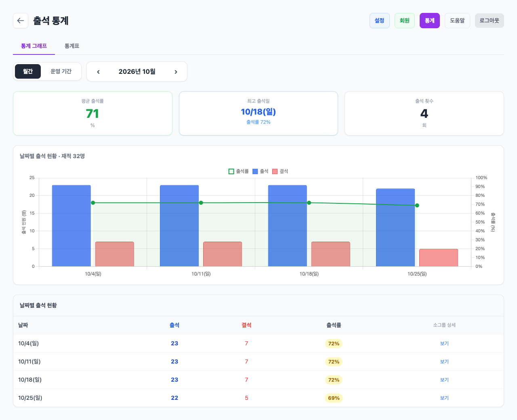Open 도움말 help page
Image resolution: width=517 pixels, height=420 pixels.
point(457,21)
